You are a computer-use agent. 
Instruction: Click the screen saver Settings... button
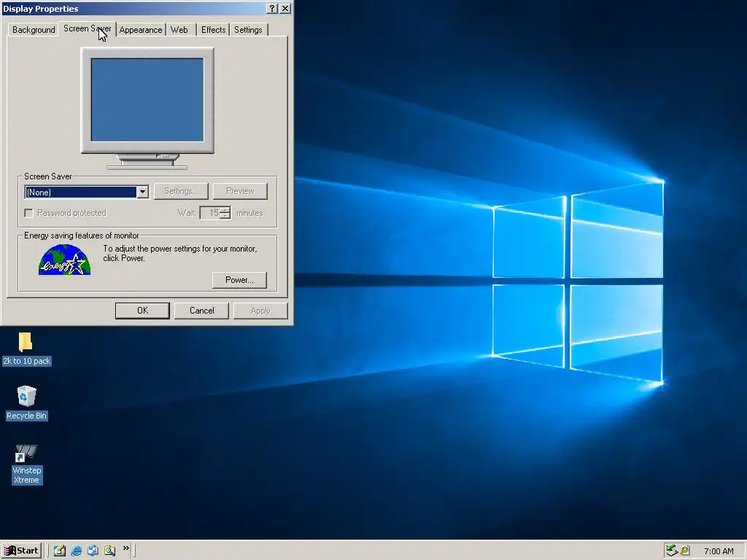click(x=181, y=191)
